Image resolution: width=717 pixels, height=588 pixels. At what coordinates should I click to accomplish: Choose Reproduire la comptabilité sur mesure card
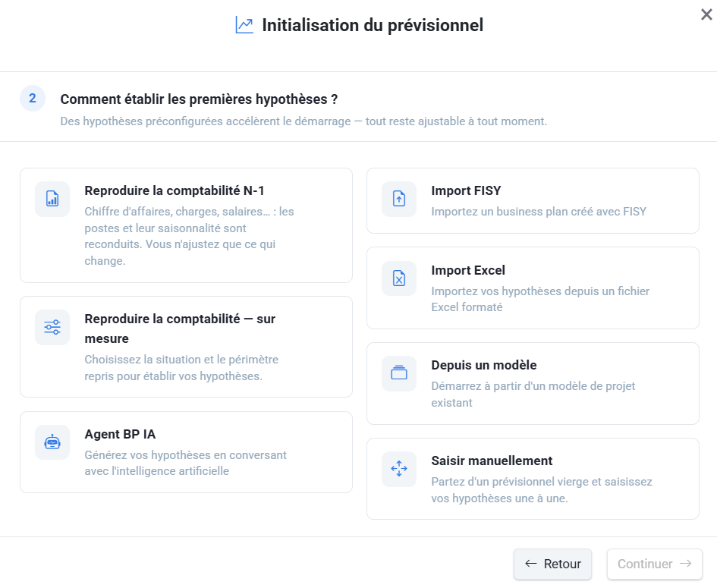186,347
